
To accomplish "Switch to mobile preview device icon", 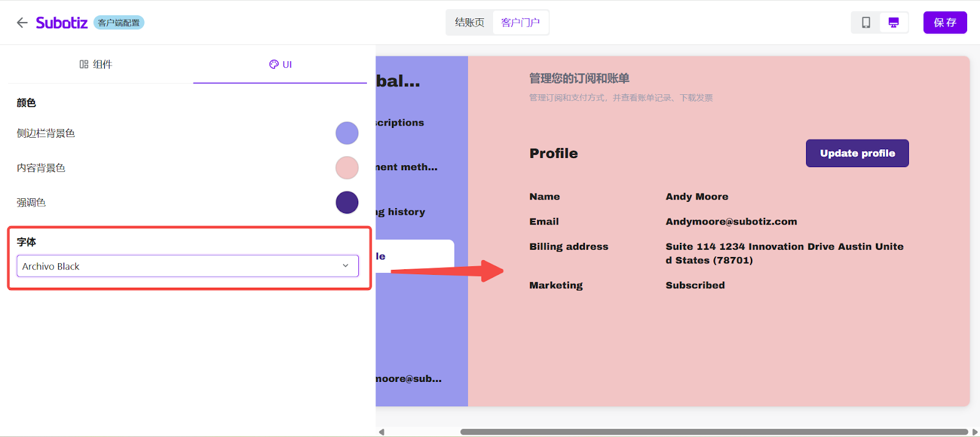I will 866,23.
